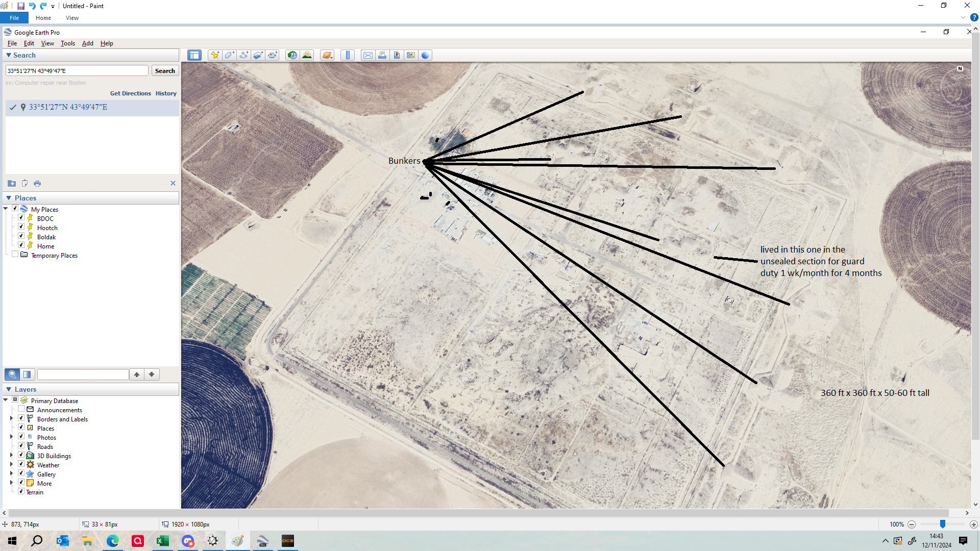Click the Paint zoom in plus button
The image size is (980, 551).
click(x=974, y=524)
